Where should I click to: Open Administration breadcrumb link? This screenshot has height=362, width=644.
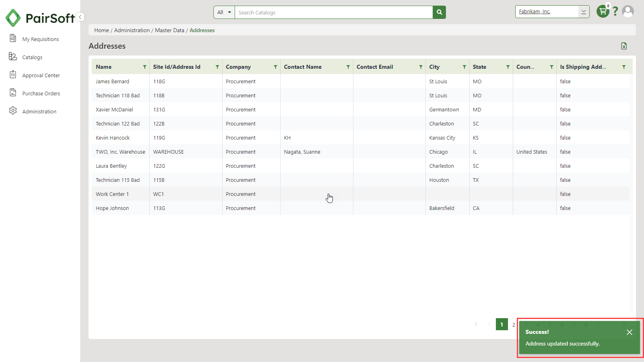click(x=132, y=30)
